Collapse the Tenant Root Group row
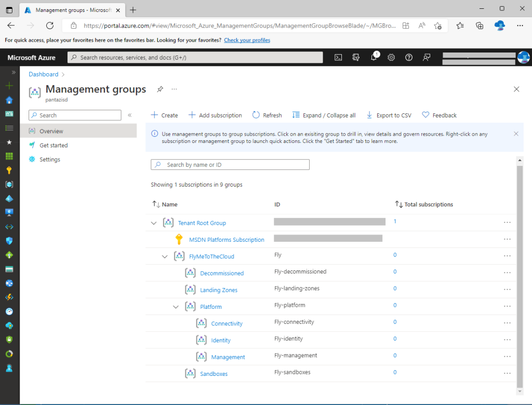Screen dimensions: 532x405 [154, 223]
